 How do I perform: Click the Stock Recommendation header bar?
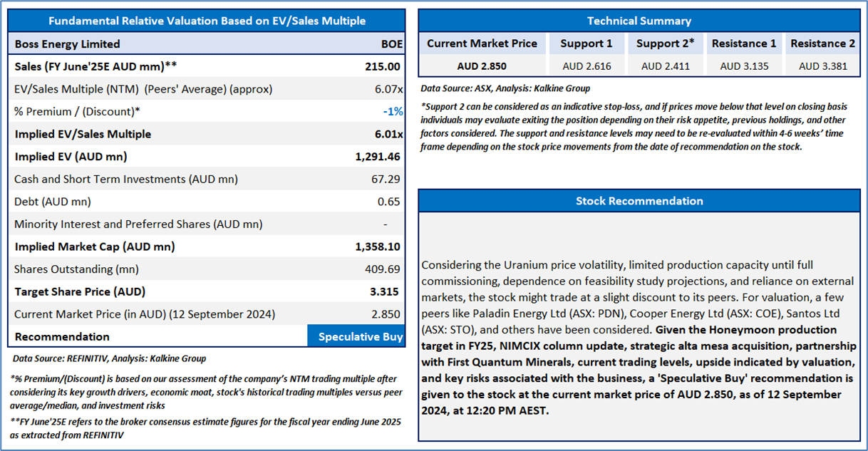(x=639, y=201)
